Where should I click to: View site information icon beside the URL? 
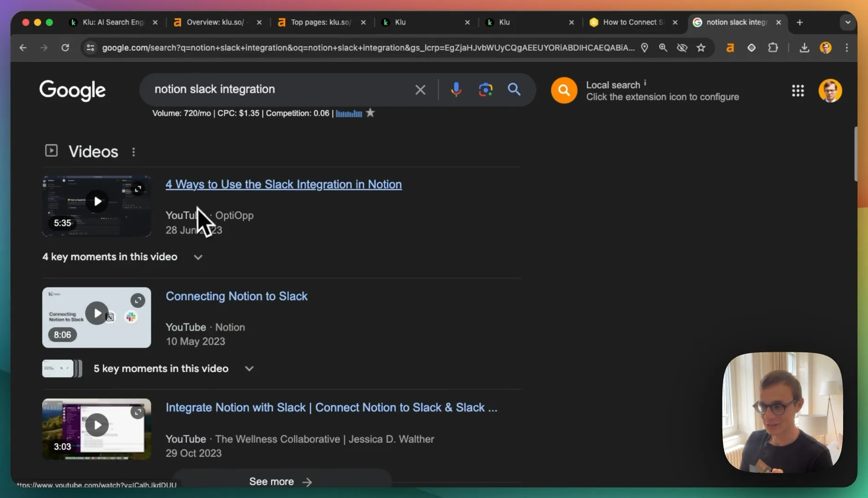[x=91, y=47]
